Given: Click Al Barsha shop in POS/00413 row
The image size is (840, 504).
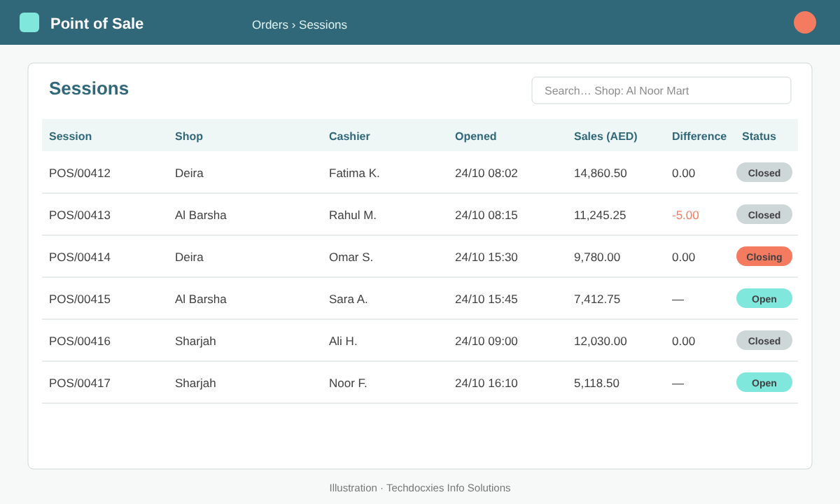Looking at the screenshot, I should 201,215.
